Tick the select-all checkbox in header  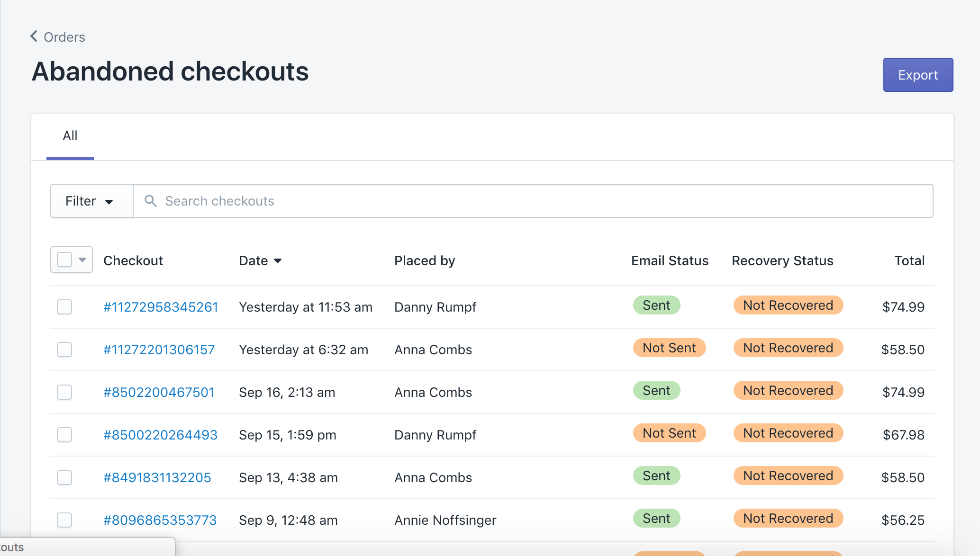point(64,260)
